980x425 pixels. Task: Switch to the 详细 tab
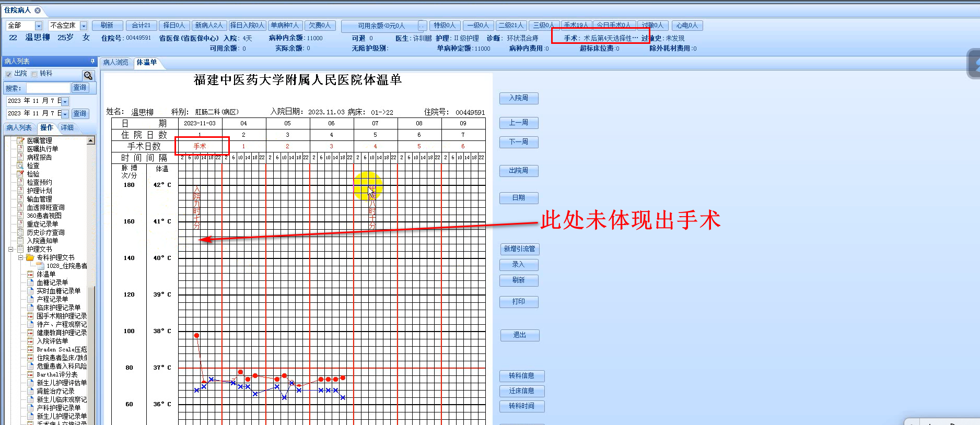67,128
